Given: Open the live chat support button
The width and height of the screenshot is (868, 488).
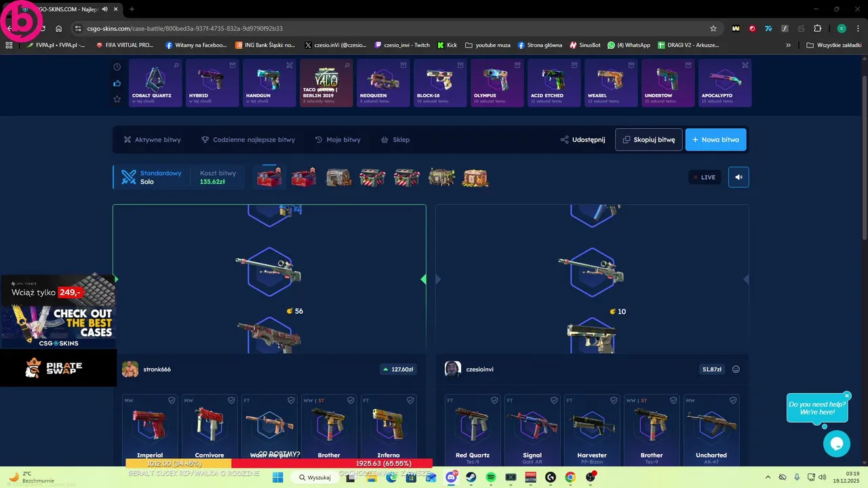Looking at the screenshot, I should click(x=836, y=444).
